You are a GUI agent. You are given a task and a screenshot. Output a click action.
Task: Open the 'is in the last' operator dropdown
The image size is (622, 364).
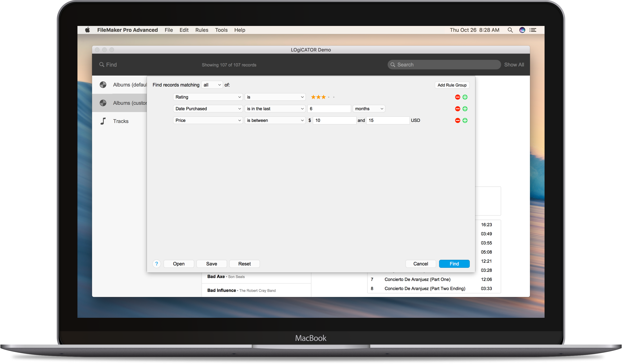275,109
